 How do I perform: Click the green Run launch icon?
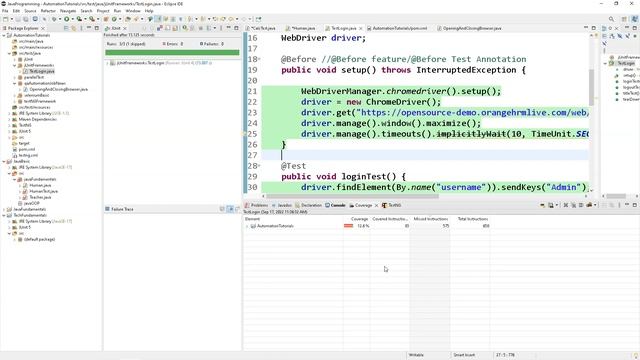[x=67, y=19]
